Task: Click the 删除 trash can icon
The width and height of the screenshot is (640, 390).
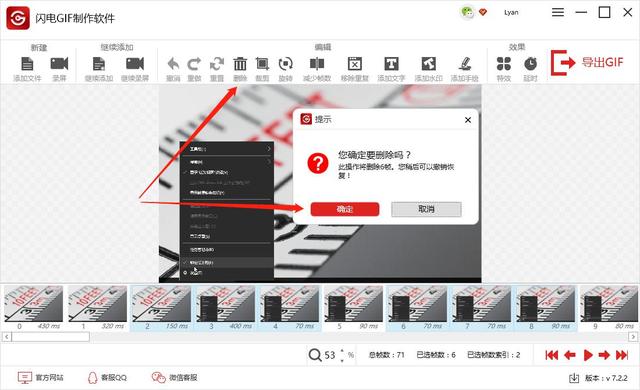Action: (x=240, y=64)
